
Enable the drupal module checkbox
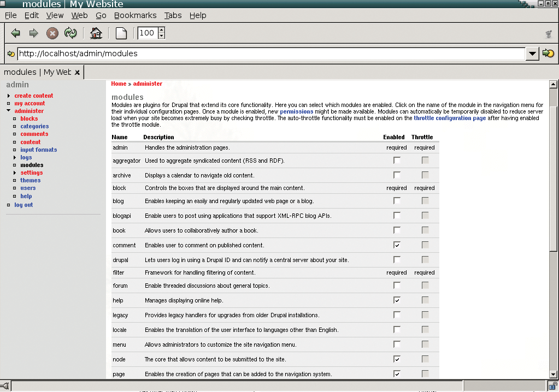pos(397,259)
